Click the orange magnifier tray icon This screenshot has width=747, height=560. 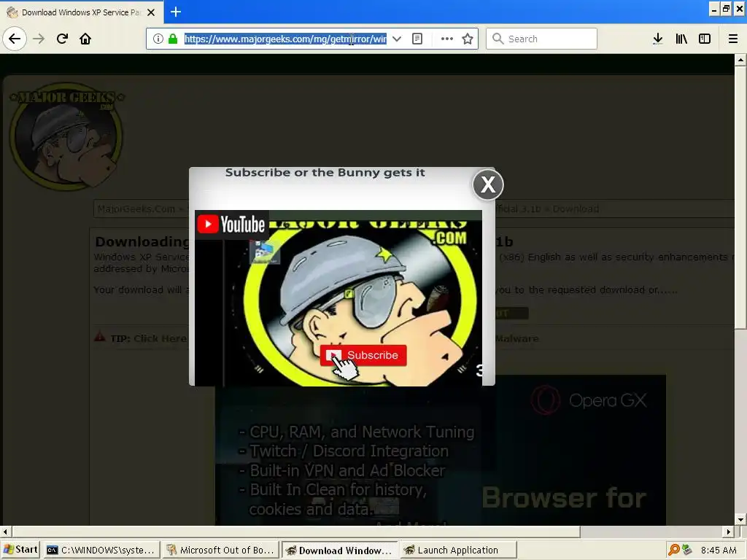tap(673, 550)
